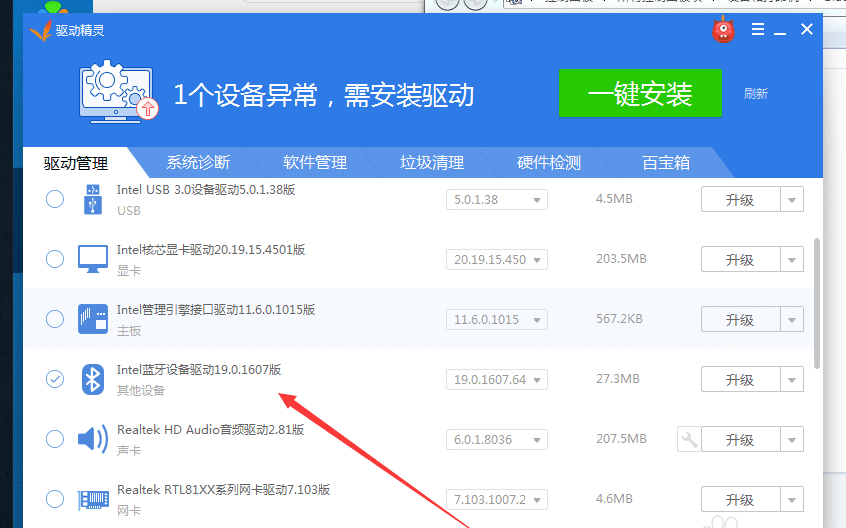The width and height of the screenshot is (846, 528).
Task: Click the red monster mascot icon
Action: pyautogui.click(x=723, y=30)
